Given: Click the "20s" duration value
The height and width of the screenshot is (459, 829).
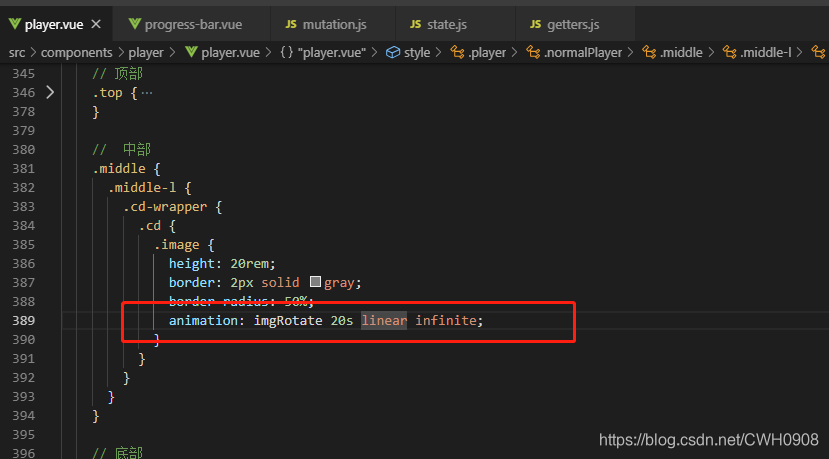Looking at the screenshot, I should [x=342, y=320].
